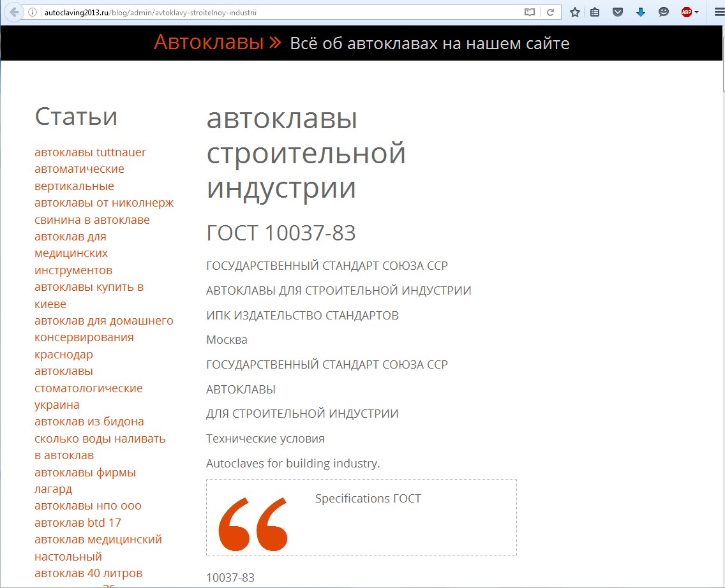Open the Adblock Plus dropdown arrow

tap(696, 13)
